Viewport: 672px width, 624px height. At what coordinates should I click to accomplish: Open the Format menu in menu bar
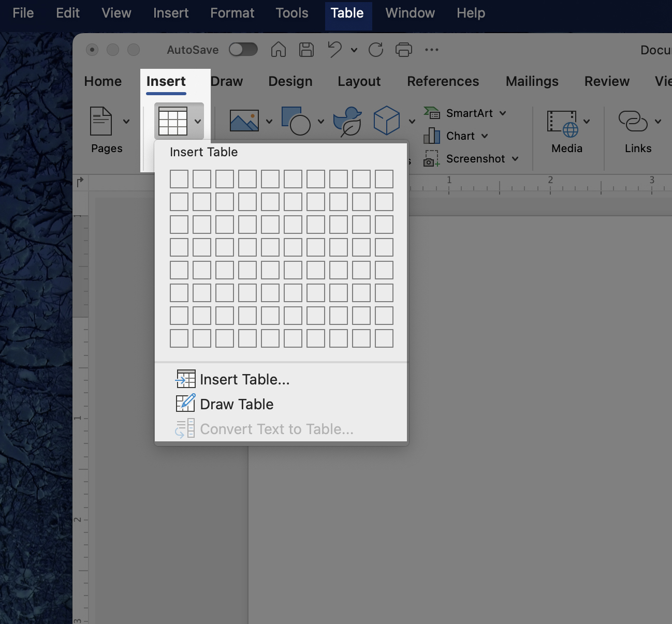[x=232, y=13]
